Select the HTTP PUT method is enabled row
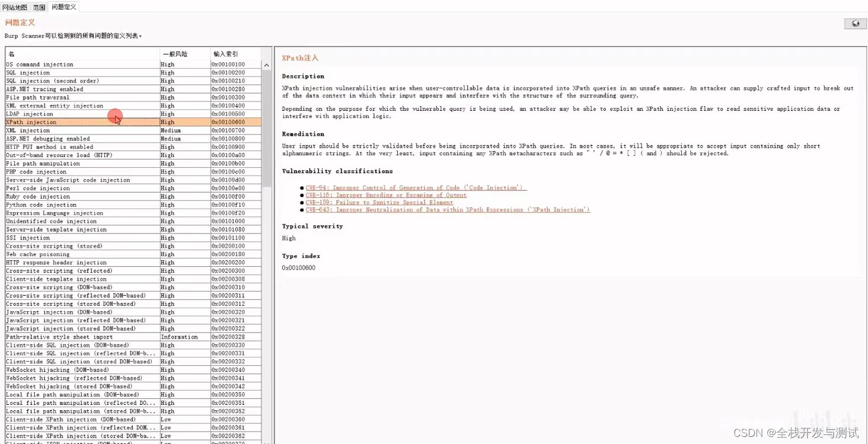This screenshot has height=444, width=868. (x=133, y=147)
